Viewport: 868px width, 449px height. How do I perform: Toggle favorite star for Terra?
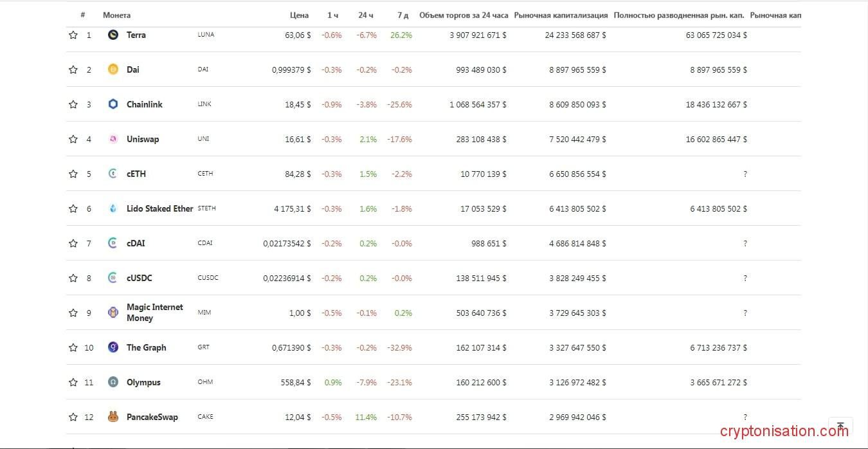73,35
